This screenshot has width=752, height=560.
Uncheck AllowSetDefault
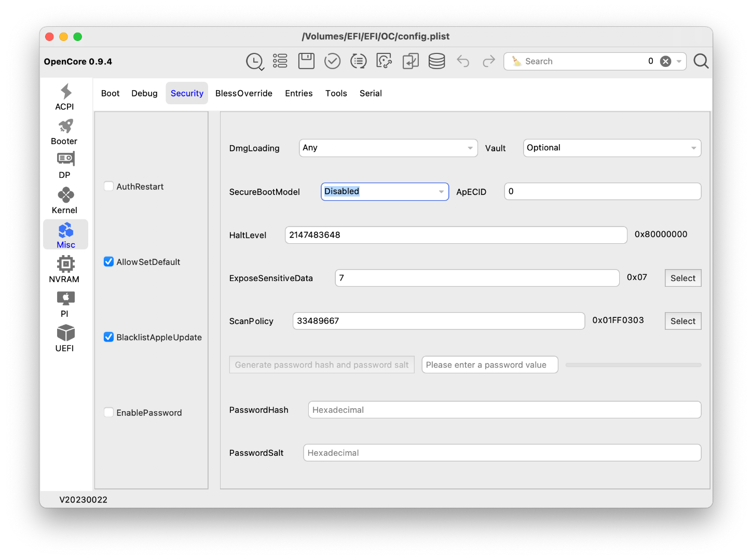pos(108,262)
